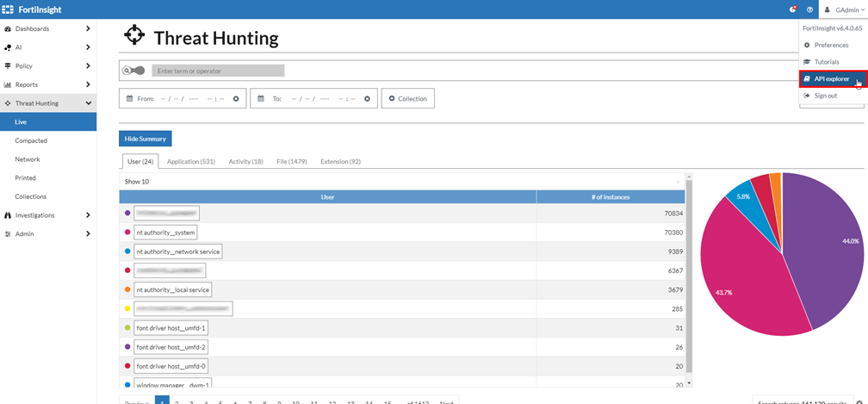Click the Collection button
Image resolution: width=868 pixels, height=404 pixels.
pos(408,98)
